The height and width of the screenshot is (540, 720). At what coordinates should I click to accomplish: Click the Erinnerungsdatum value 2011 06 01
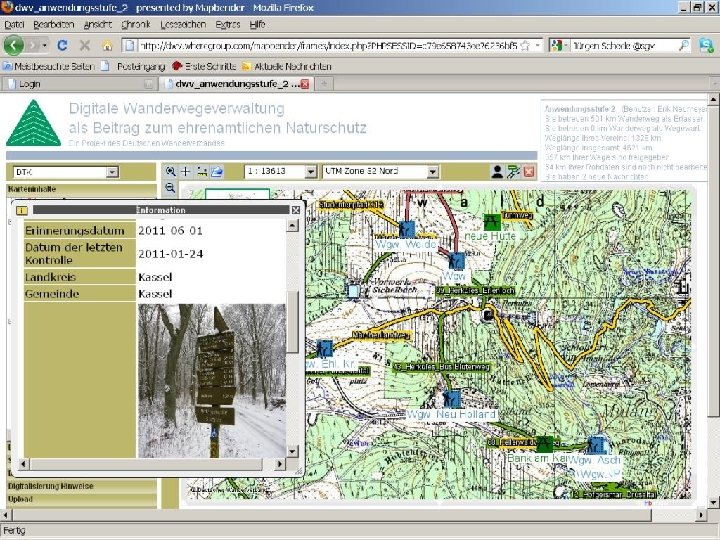[170, 231]
